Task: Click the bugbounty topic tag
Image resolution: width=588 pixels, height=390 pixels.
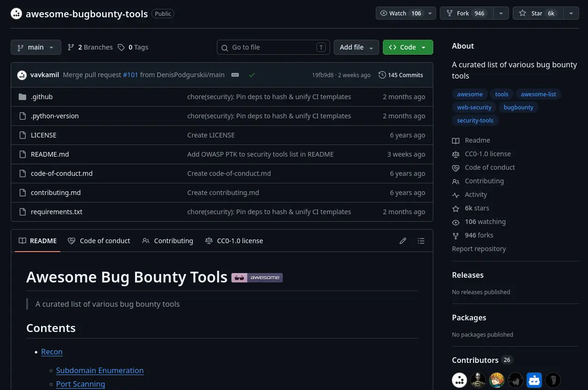Action: click(518, 107)
